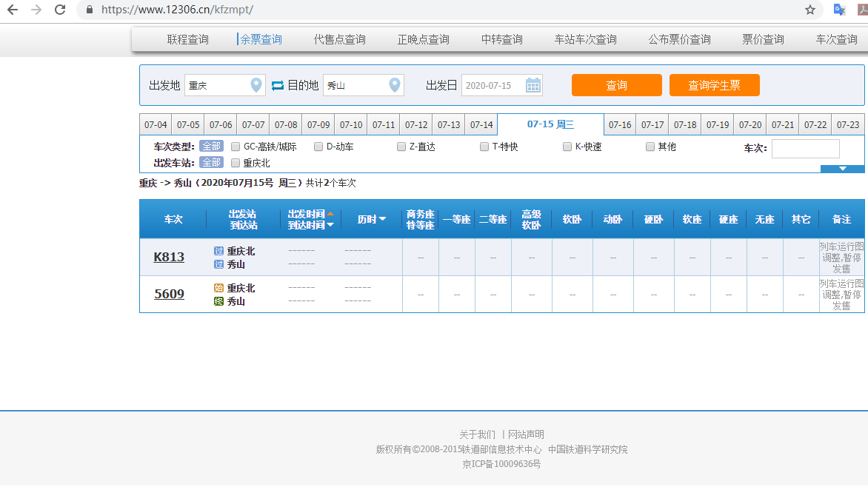Select 全部 for 车次类型
Viewport: 868px width, 504px height.
click(x=212, y=146)
